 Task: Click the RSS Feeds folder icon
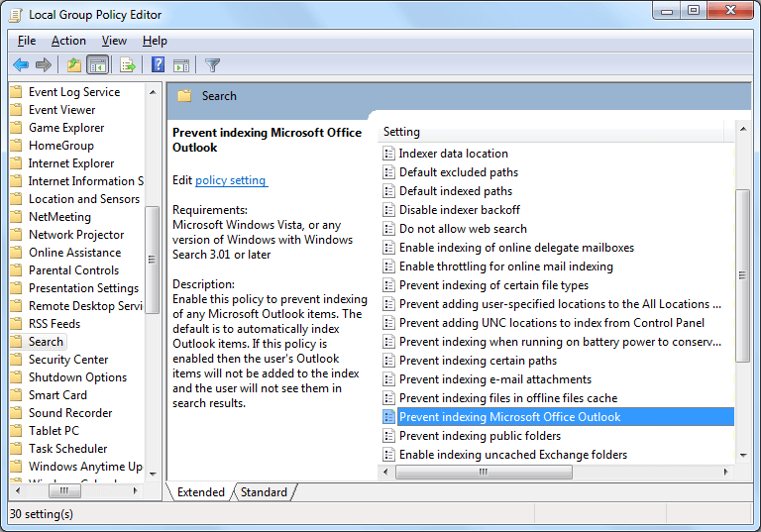pyautogui.click(x=17, y=324)
